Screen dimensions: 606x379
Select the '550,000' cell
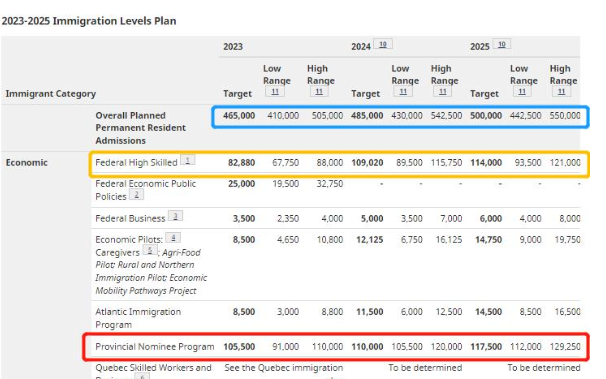(565, 116)
